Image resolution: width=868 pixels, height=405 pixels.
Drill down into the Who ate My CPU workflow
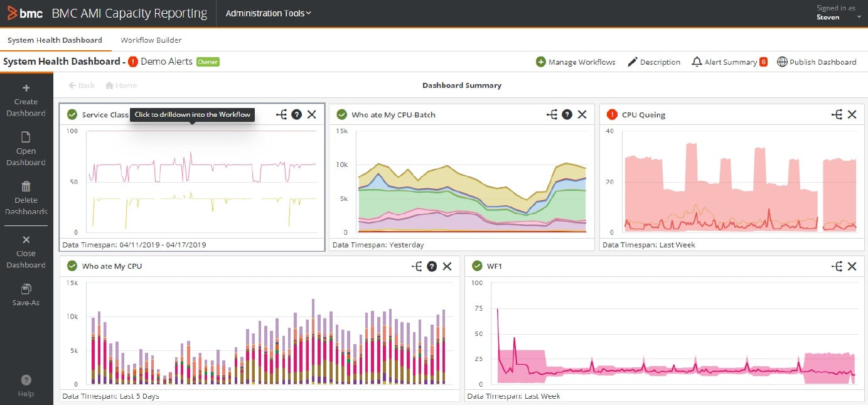[417, 266]
